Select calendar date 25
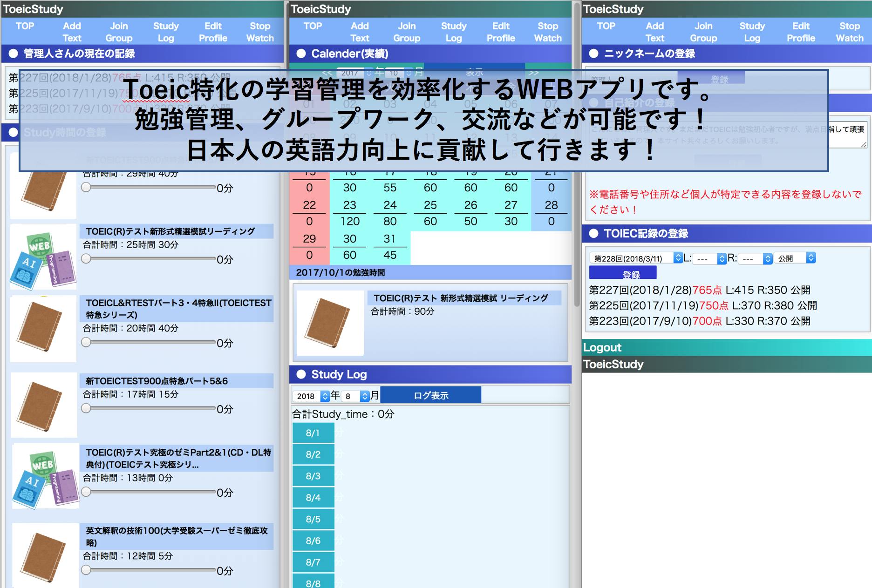Screen dimensions: 872x588 tap(430, 205)
